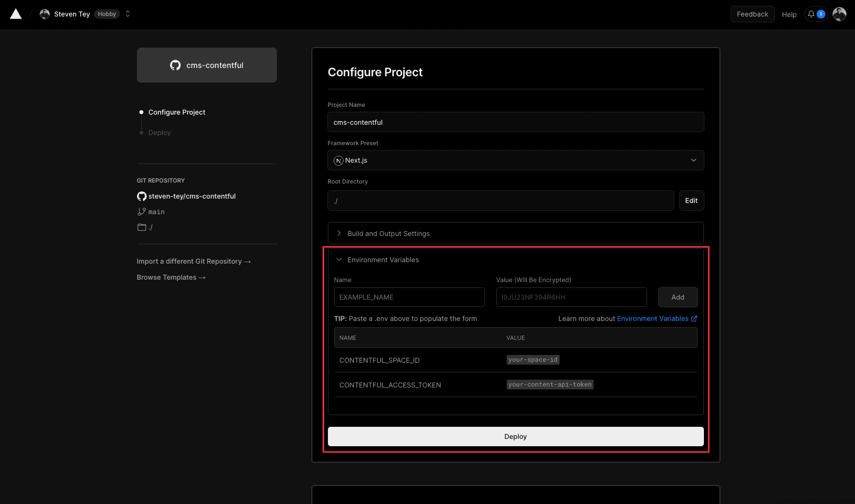Open the team scope switcher arrows
Screen dimensions: 855x504
pos(128,14)
